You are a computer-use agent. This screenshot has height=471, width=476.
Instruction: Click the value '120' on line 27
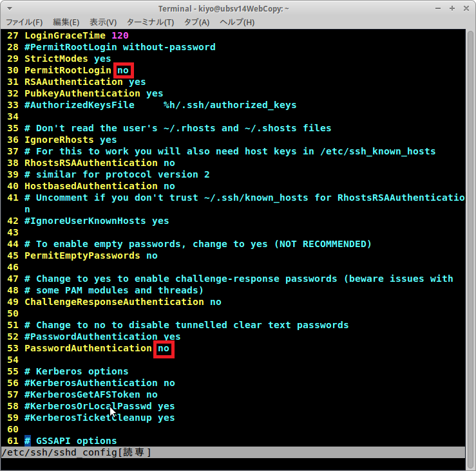[x=120, y=35]
